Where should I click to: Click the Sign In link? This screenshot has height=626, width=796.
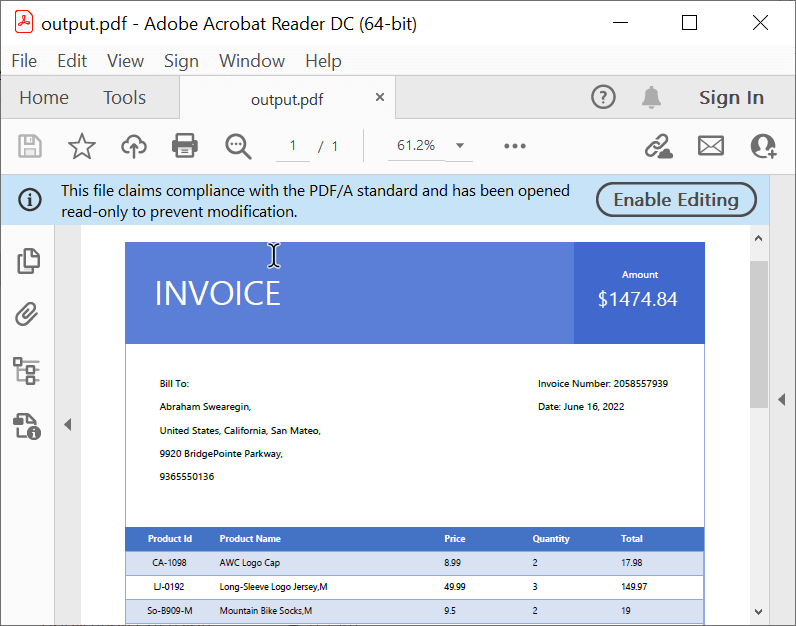coord(731,97)
